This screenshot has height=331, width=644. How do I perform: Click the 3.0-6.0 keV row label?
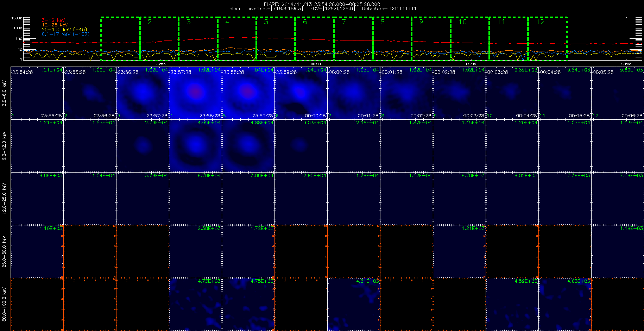tap(5, 93)
